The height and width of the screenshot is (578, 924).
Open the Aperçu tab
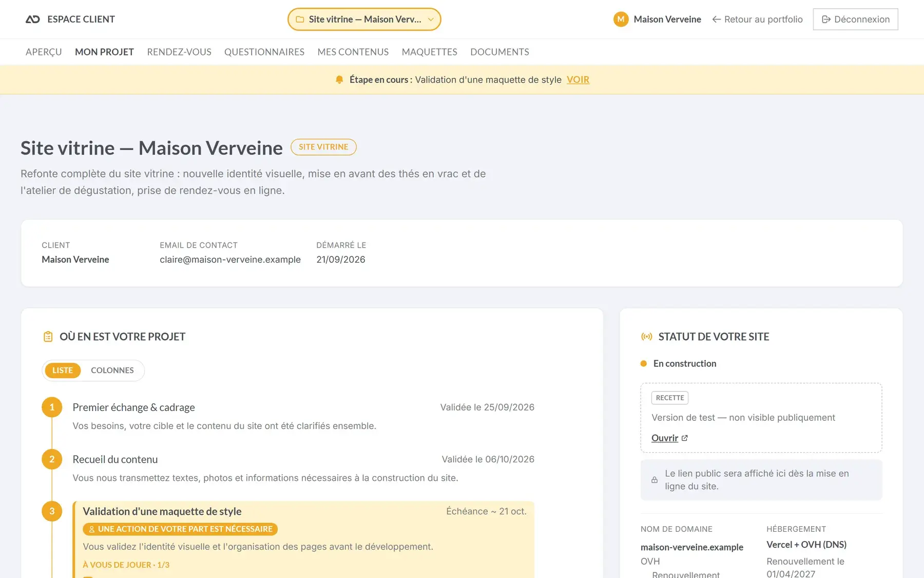point(44,52)
